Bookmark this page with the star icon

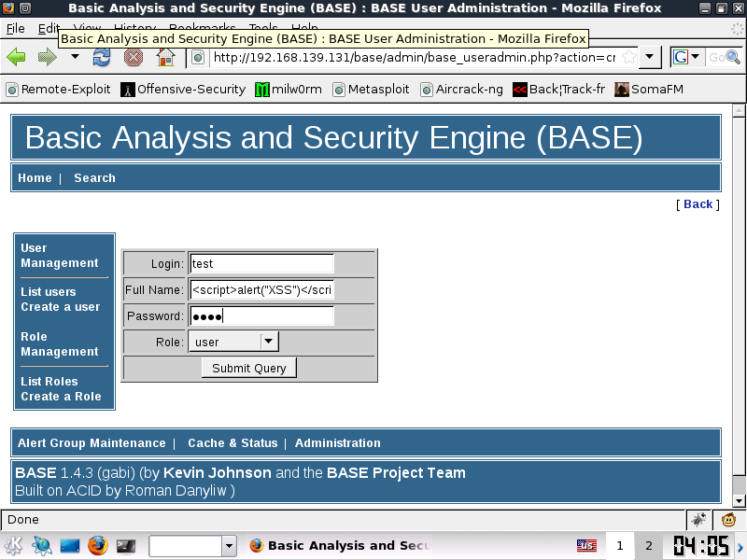click(628, 57)
